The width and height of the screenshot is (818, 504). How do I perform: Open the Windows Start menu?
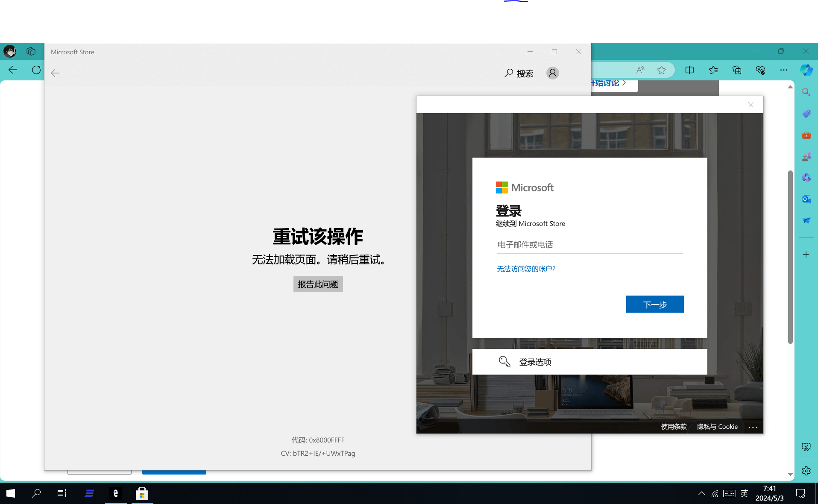click(11, 493)
